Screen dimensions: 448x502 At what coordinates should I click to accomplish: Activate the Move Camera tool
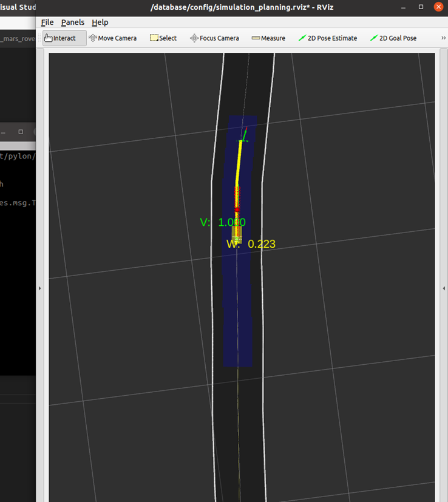(x=113, y=38)
